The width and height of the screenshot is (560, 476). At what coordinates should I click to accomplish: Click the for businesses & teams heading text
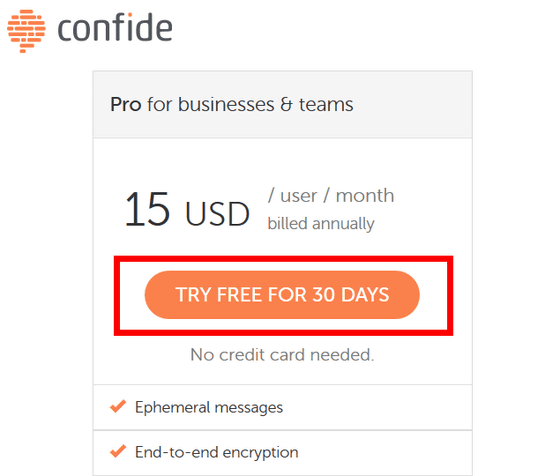[x=250, y=105]
